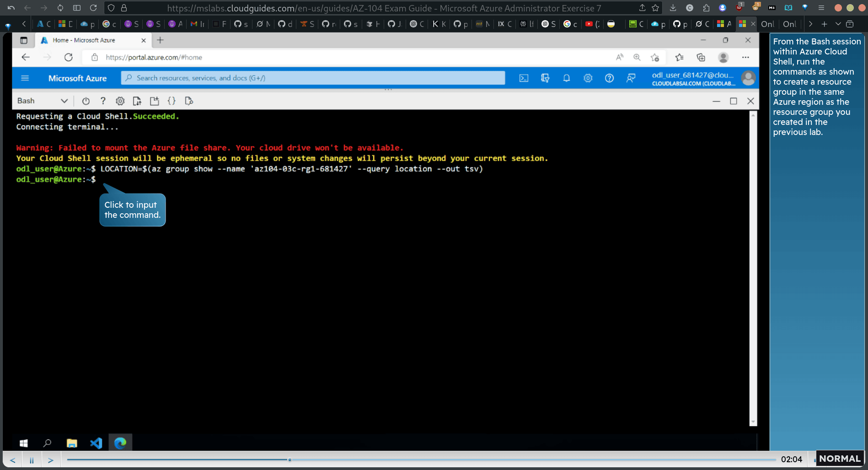Image resolution: width=868 pixels, height=470 pixels.
Task: Maximize the Cloud Shell pane
Action: click(x=734, y=101)
